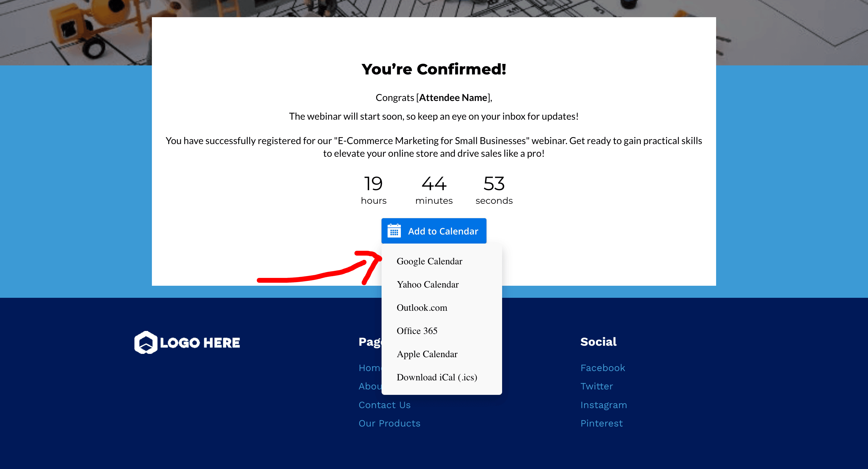Open the Twitter social link
Screen dimensions: 868x469
(x=596, y=386)
